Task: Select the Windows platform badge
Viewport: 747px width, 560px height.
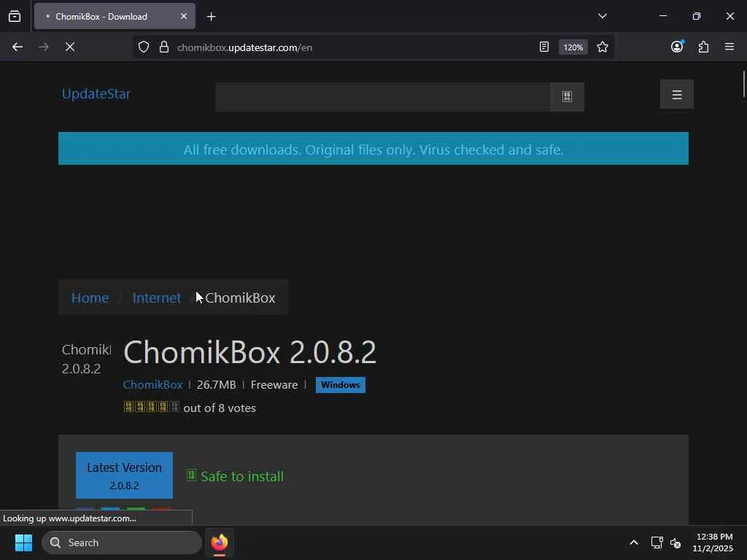Action: 340,385
